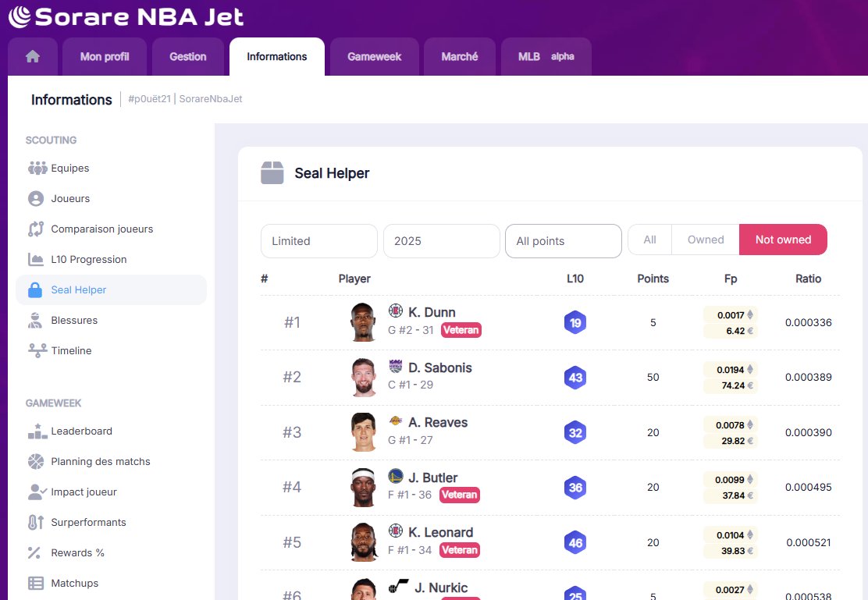Viewport: 868px width, 600px height.
Task: Open the home tab icon
Action: pyautogui.click(x=33, y=56)
